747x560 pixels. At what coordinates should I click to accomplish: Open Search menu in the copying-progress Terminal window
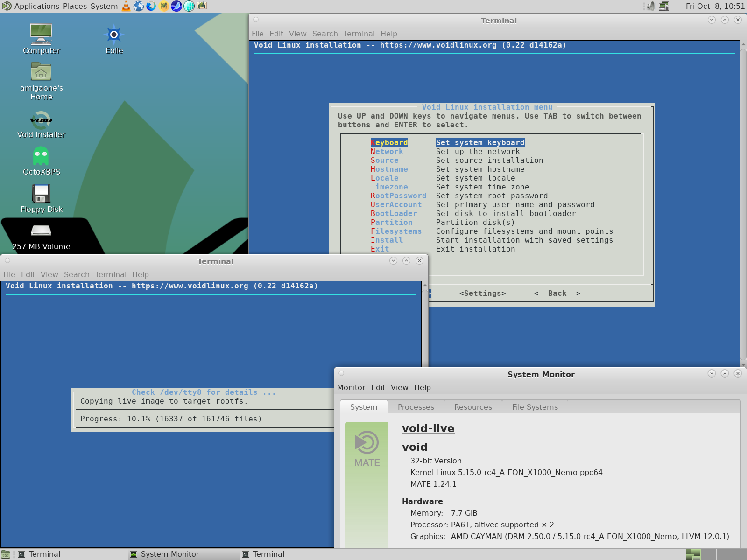pyautogui.click(x=77, y=274)
